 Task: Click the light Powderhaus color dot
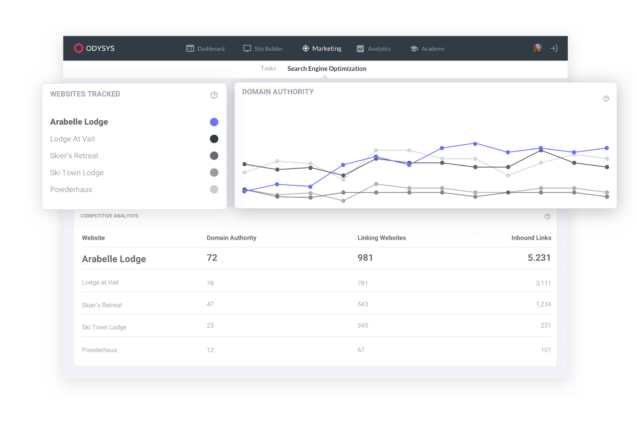[x=214, y=189]
